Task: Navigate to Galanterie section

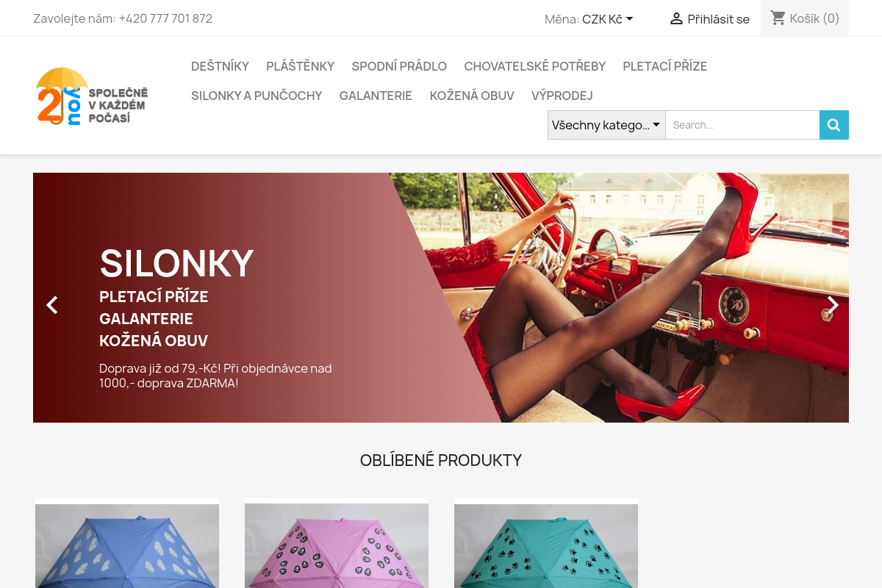Action: click(x=376, y=96)
